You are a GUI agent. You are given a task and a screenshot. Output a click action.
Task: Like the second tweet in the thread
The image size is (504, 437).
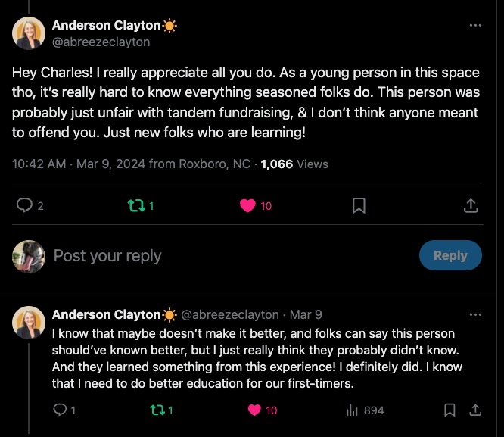pyautogui.click(x=255, y=410)
